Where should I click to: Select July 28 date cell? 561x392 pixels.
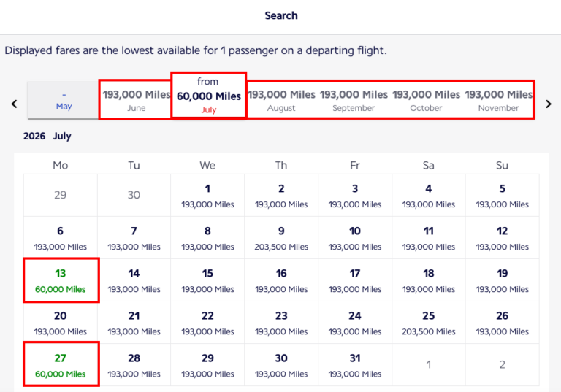[x=134, y=365]
